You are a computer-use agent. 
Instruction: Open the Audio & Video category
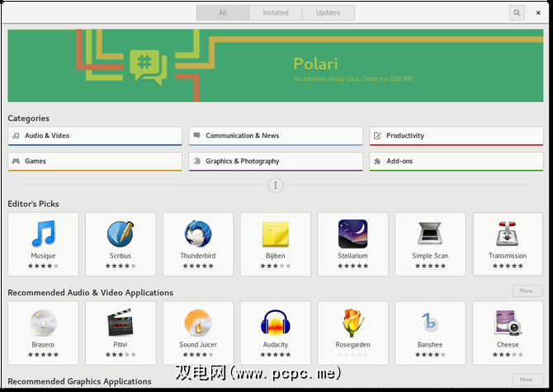[95, 136]
